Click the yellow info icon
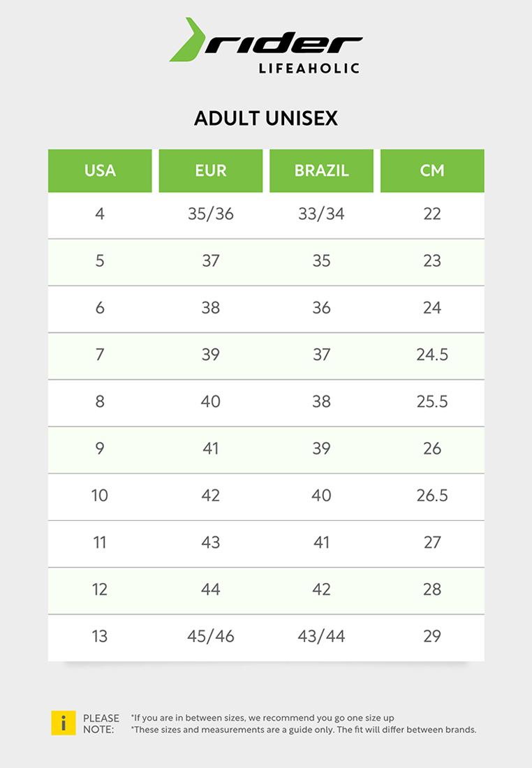 point(64,723)
